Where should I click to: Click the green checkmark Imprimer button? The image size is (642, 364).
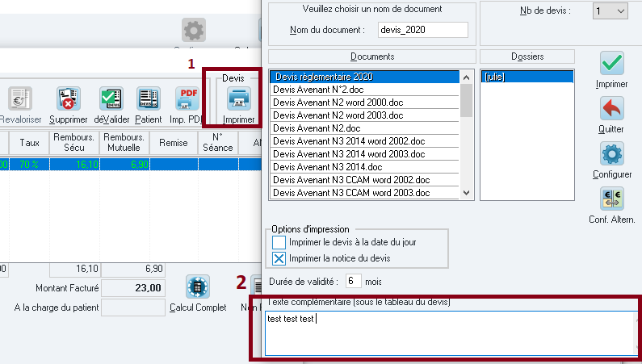point(612,63)
